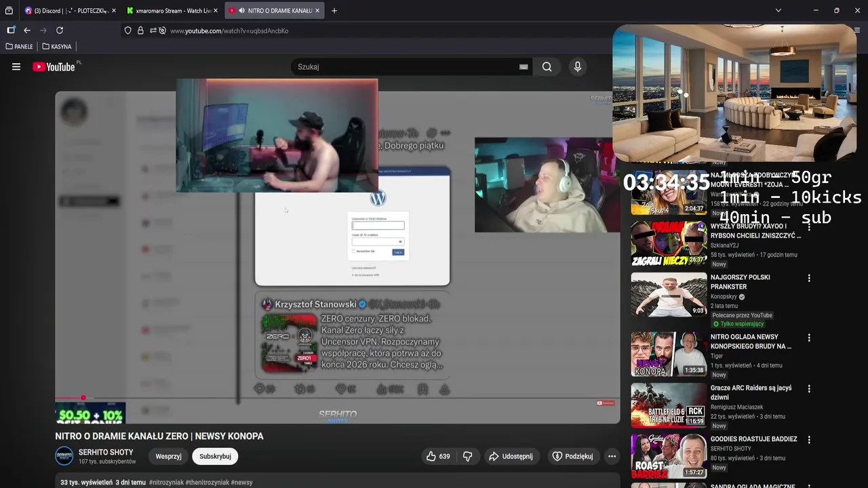This screenshot has width=868, height=488.
Task: Open the ROAST BADDIEZ thumbnail
Action: 669,456
